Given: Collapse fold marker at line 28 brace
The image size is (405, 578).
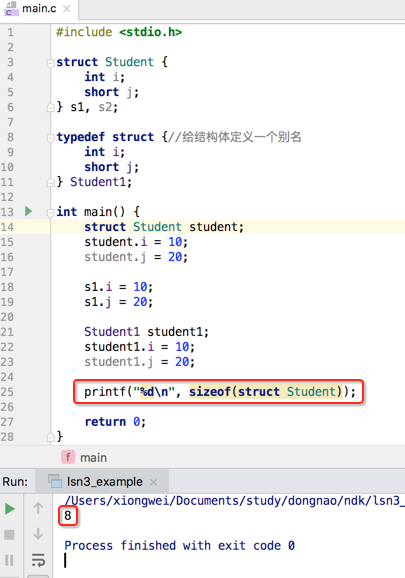Looking at the screenshot, I should pos(50,437).
